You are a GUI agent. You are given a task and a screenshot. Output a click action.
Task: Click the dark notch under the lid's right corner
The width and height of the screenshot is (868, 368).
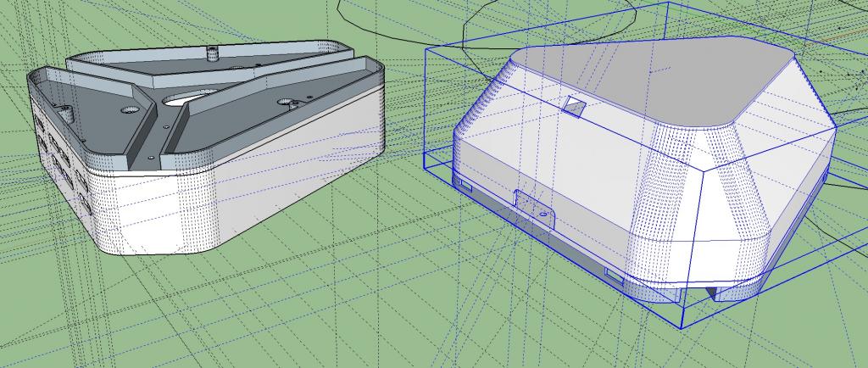click(729, 293)
